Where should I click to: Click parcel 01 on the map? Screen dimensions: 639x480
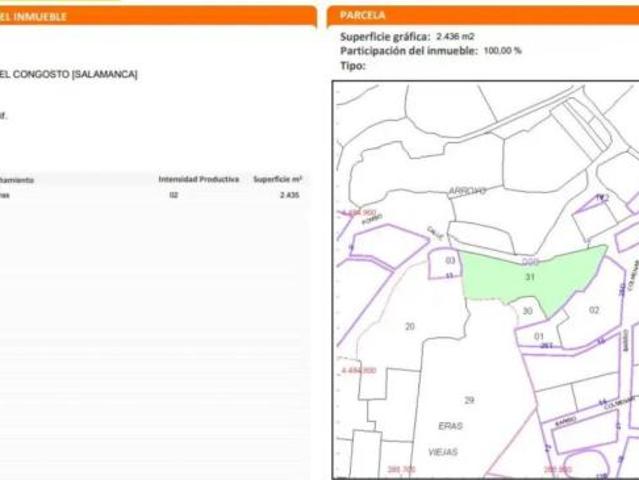pyautogui.click(x=539, y=336)
